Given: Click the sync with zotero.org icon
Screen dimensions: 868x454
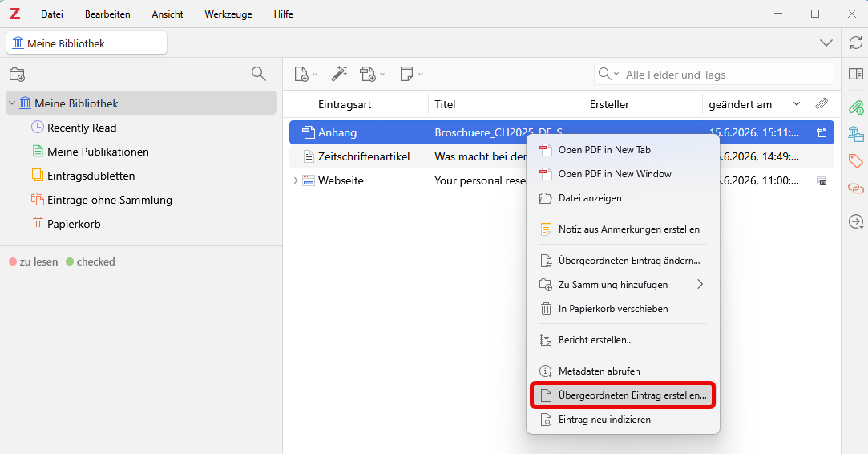Looking at the screenshot, I should (x=855, y=43).
